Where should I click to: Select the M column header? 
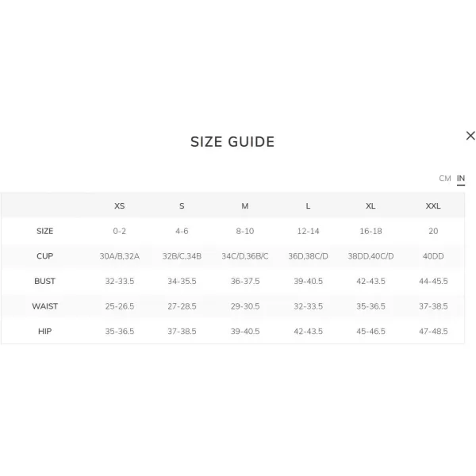click(244, 206)
